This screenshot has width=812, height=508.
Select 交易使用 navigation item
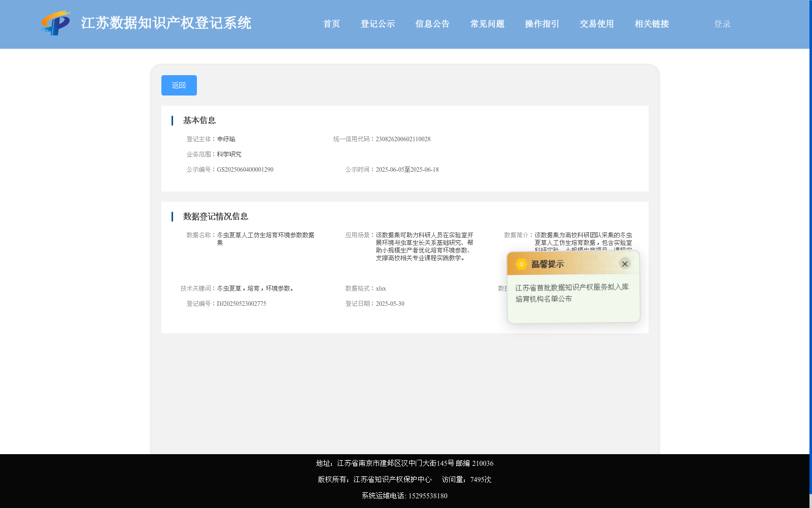click(x=597, y=24)
